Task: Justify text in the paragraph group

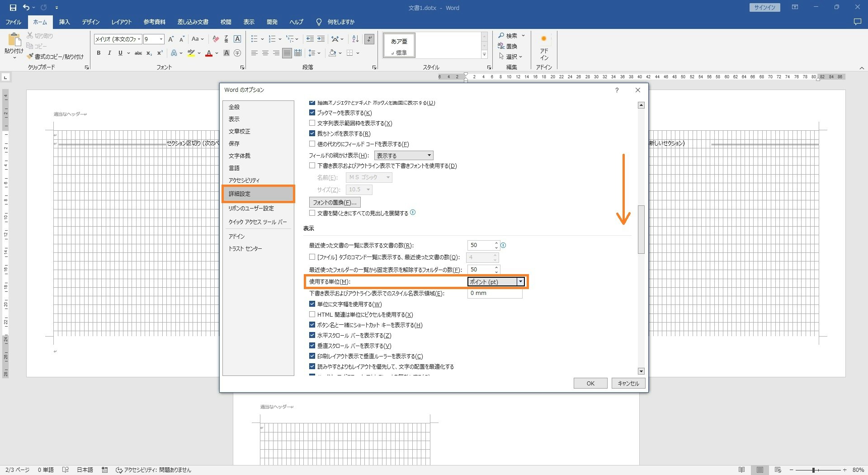Action: pos(287,53)
